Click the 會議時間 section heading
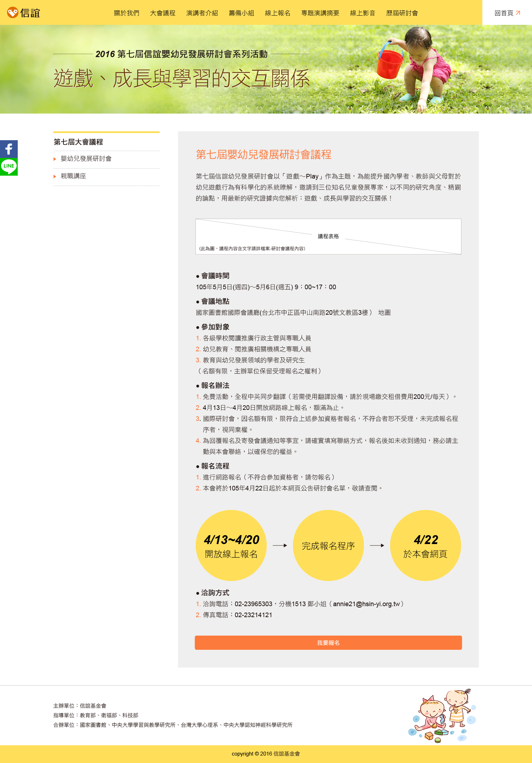532x763 pixels. click(213, 276)
